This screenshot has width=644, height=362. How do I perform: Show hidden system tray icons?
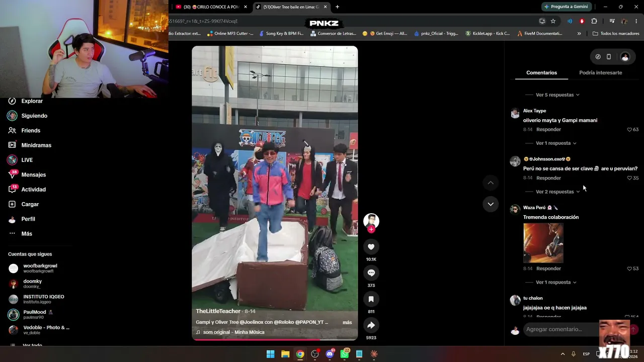pyautogui.click(x=562, y=354)
